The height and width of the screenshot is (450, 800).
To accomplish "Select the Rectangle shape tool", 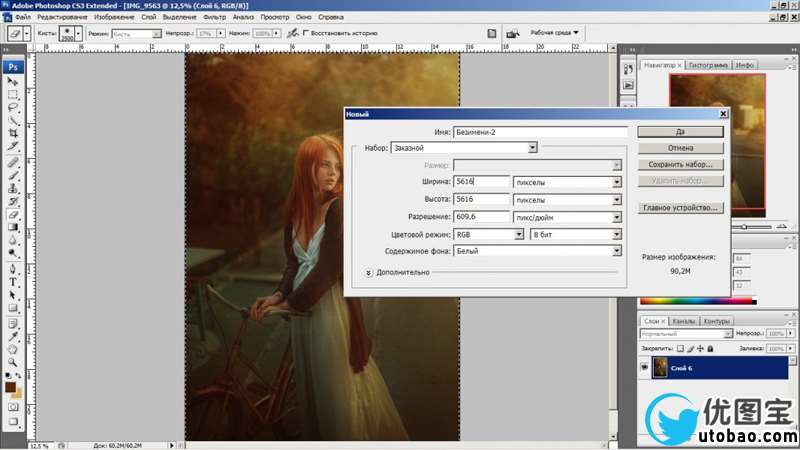I will click(x=13, y=308).
